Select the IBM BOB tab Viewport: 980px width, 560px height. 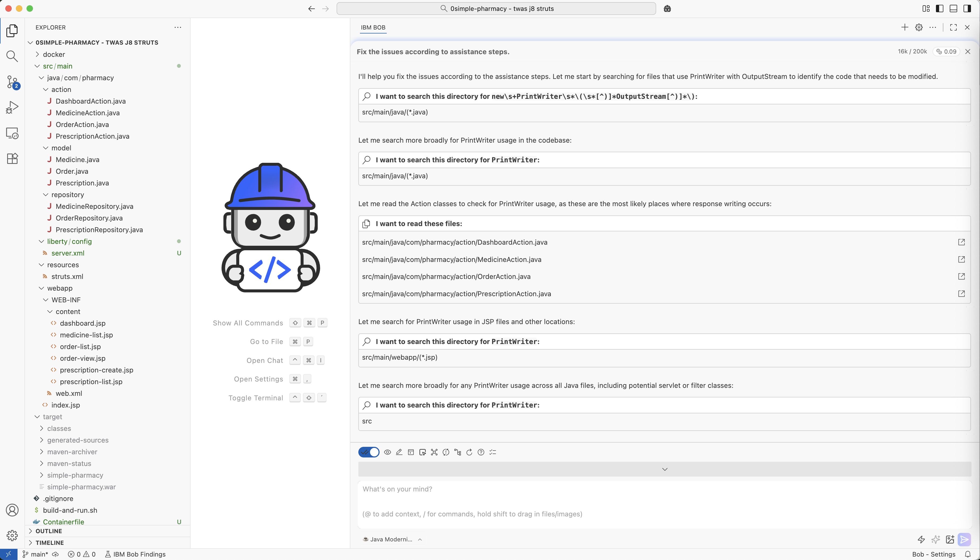(373, 27)
